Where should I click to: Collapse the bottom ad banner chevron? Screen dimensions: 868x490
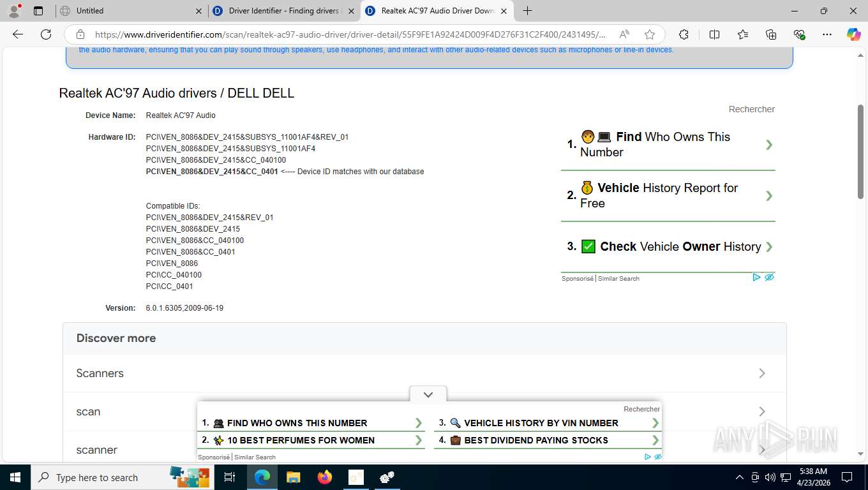(x=428, y=394)
